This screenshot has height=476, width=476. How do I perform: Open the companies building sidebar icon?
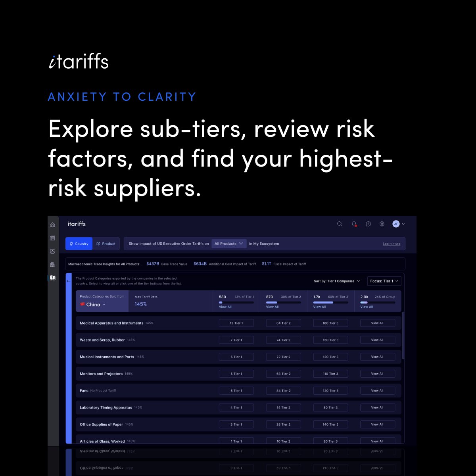click(x=52, y=265)
